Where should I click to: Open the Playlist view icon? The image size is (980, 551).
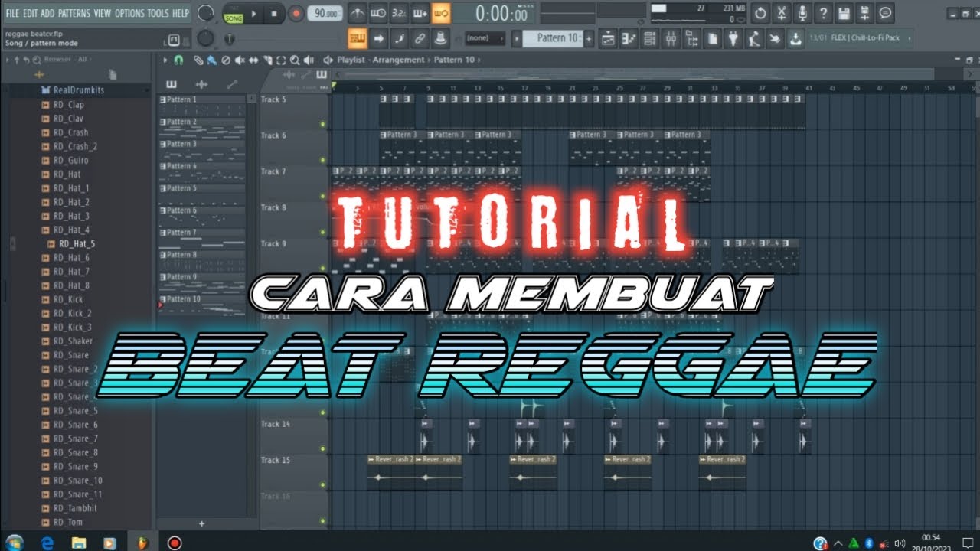(608, 37)
